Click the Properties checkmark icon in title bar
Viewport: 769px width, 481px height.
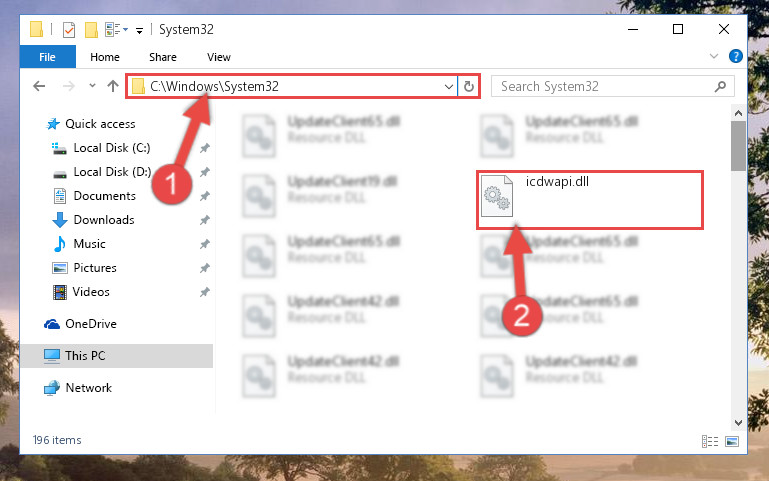point(69,30)
